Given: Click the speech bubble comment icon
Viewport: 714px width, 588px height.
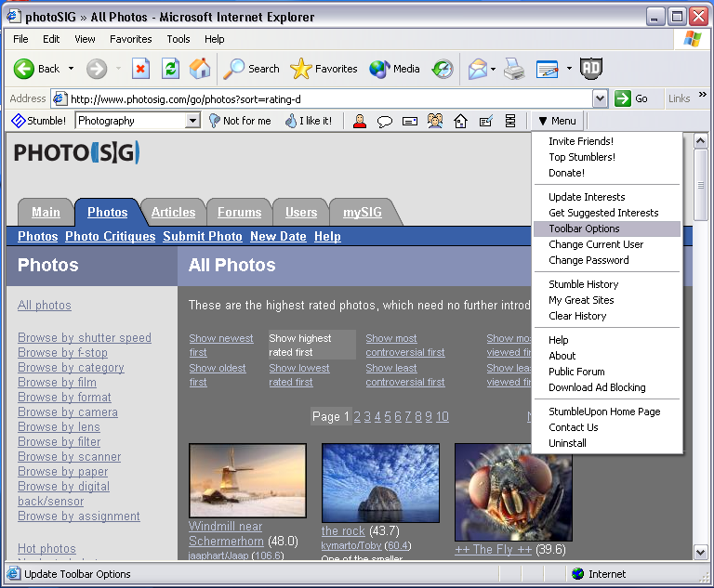Looking at the screenshot, I should (x=385, y=121).
